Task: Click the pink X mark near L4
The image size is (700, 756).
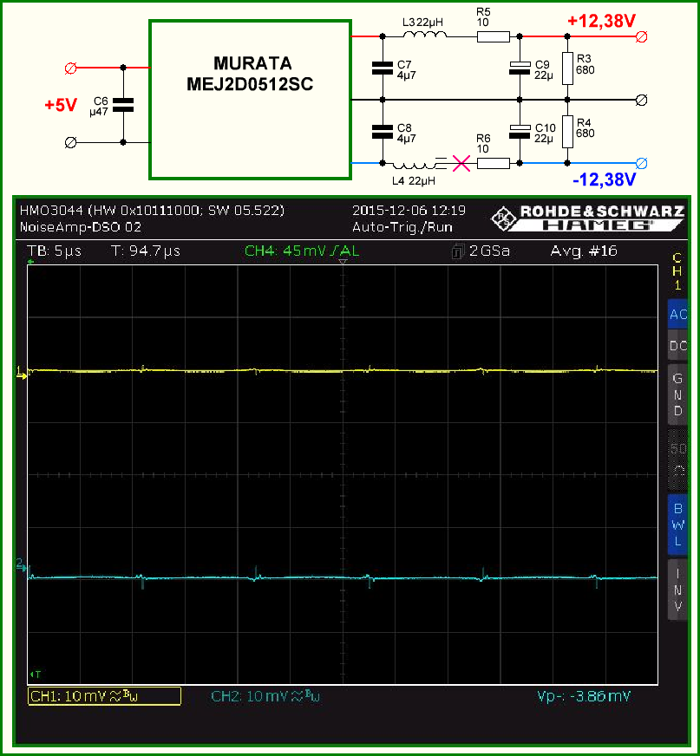Action: click(x=461, y=164)
